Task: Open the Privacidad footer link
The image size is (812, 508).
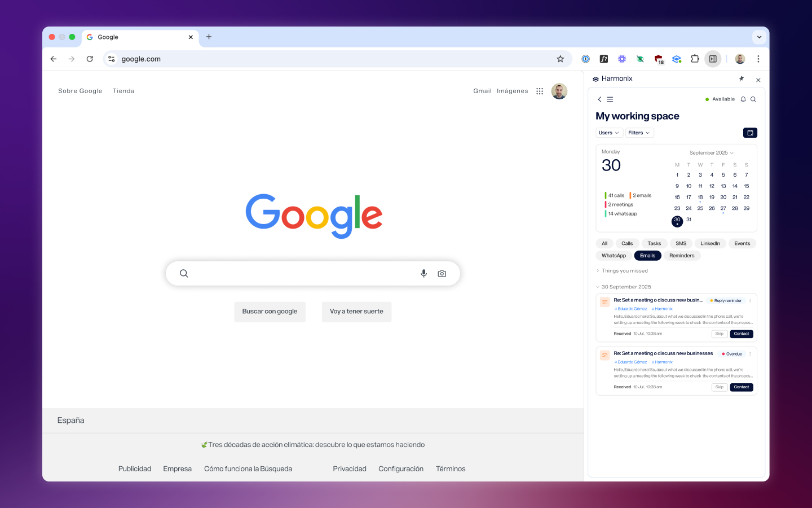Action: [350, 468]
